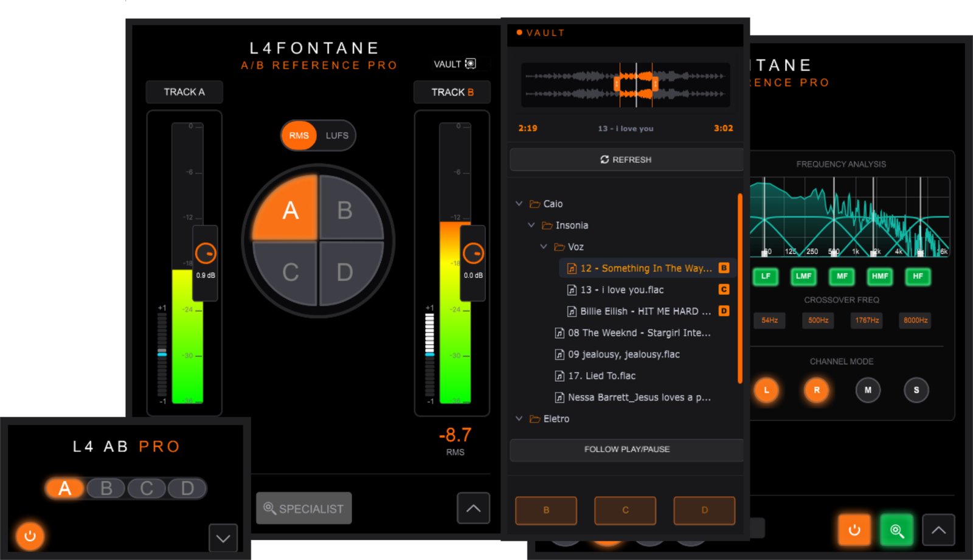Click the C slot button at the vault bottom
The width and height of the screenshot is (973, 560).
click(625, 510)
